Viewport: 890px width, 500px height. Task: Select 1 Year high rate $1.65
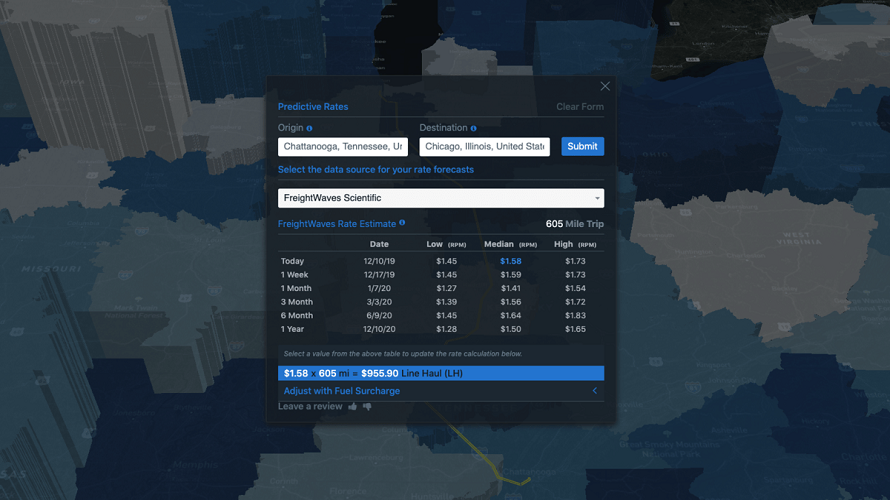(x=575, y=329)
